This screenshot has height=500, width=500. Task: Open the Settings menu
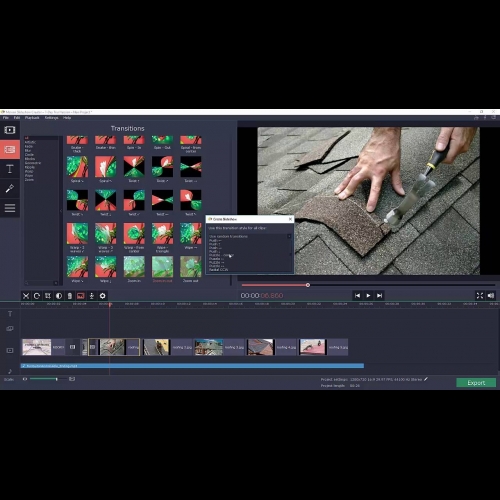(51, 118)
